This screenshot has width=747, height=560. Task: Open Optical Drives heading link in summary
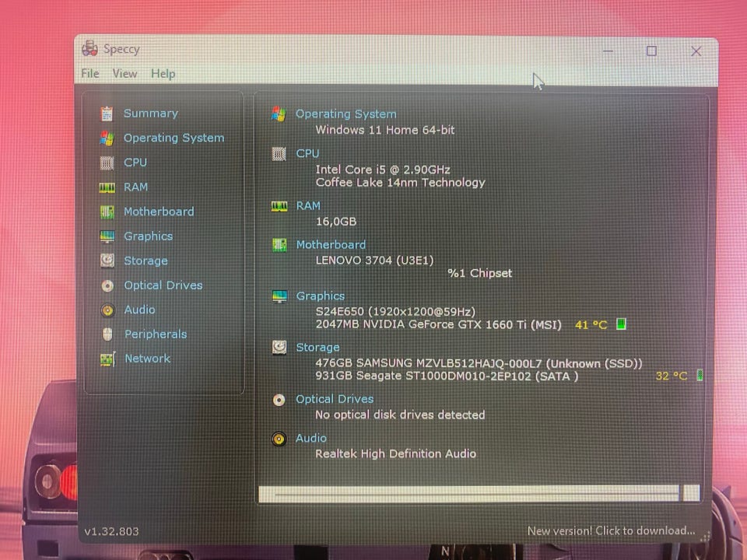click(x=335, y=399)
